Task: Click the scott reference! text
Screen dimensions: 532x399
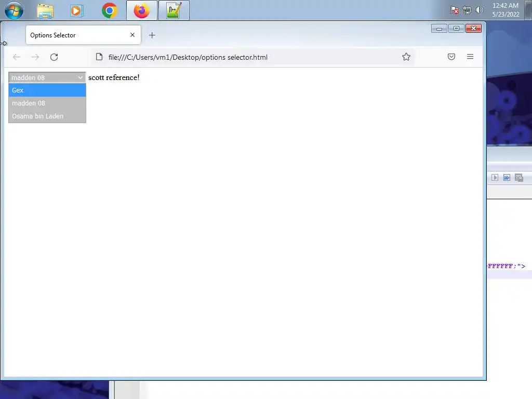Action: tap(114, 77)
